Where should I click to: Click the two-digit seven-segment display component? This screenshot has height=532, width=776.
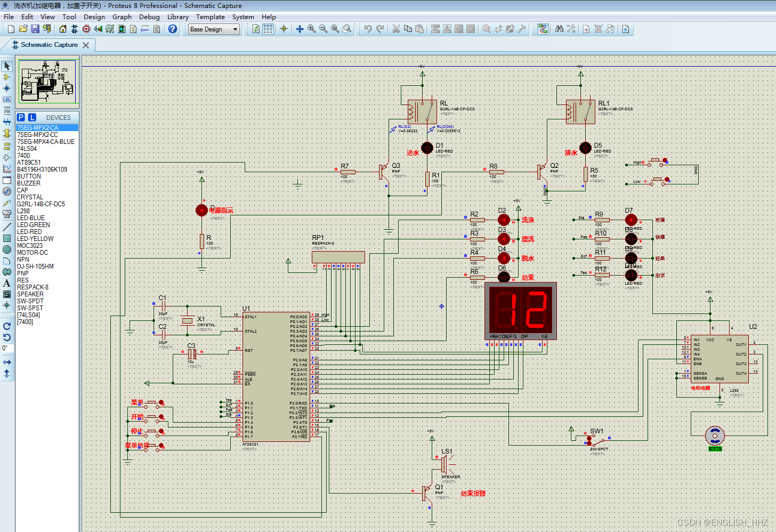click(521, 311)
